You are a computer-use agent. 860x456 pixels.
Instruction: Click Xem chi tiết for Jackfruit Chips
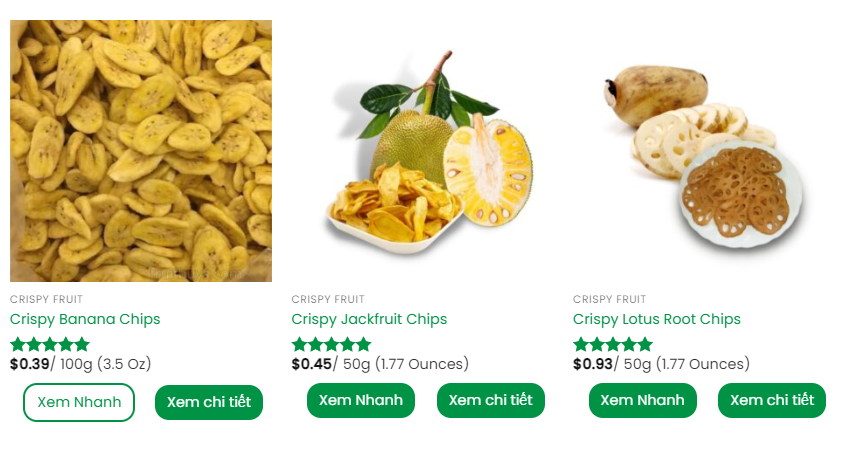pos(491,400)
